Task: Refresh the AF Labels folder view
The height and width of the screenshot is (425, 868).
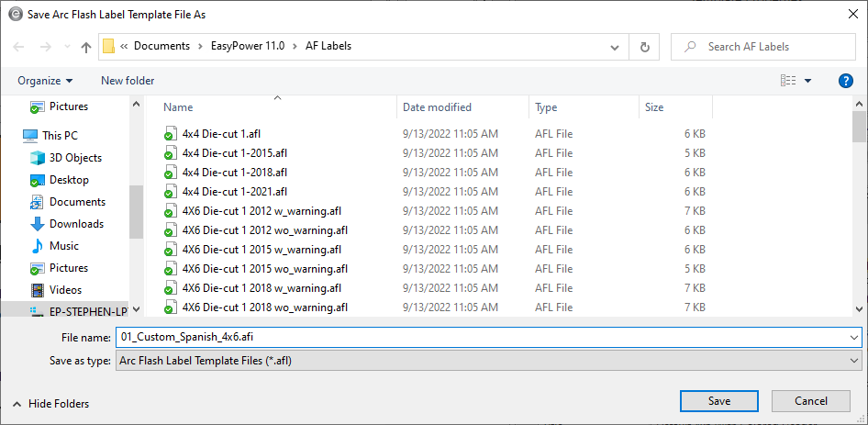Action: pyautogui.click(x=645, y=47)
